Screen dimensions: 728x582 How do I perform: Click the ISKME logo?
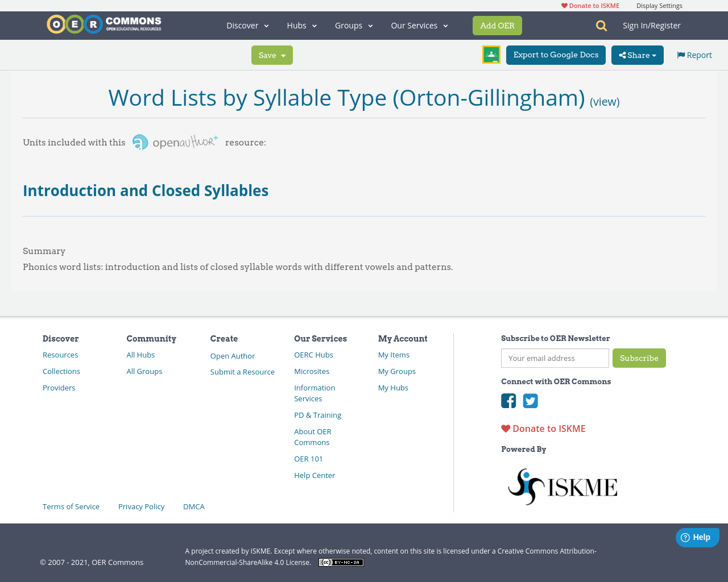562,487
